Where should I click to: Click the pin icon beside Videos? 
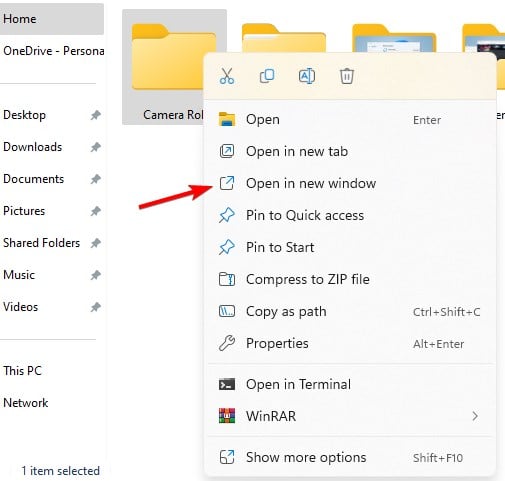click(96, 307)
